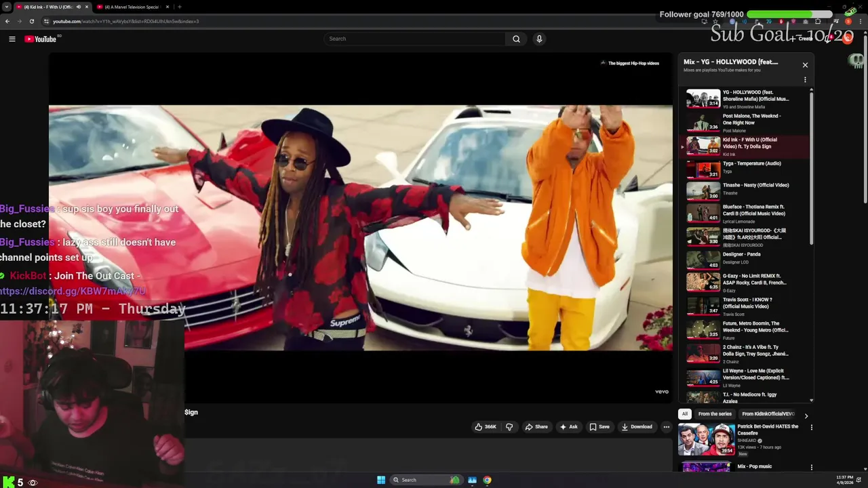The height and width of the screenshot is (488, 868).
Task: Open site information icon in address bar
Action: [x=46, y=21]
